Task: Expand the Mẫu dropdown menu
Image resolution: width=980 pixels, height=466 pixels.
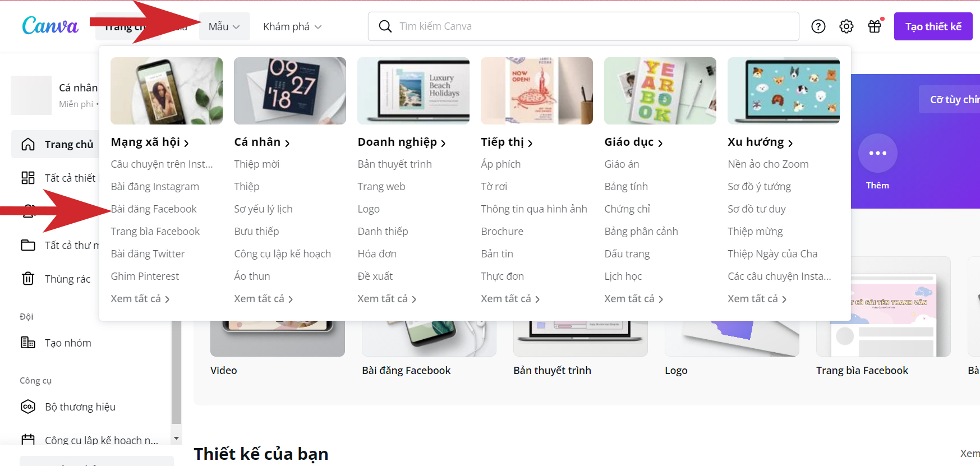Action: (224, 26)
